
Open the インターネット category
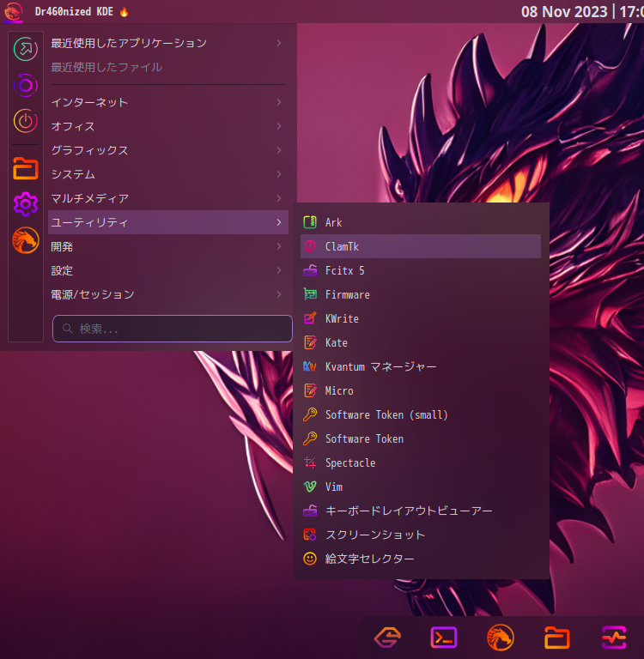pos(168,102)
